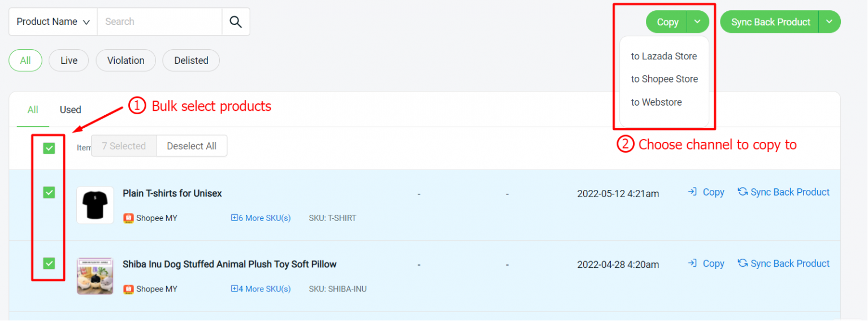Toggle the Copy button dropdown arrow
This screenshot has height=321, width=868.
coord(698,22)
